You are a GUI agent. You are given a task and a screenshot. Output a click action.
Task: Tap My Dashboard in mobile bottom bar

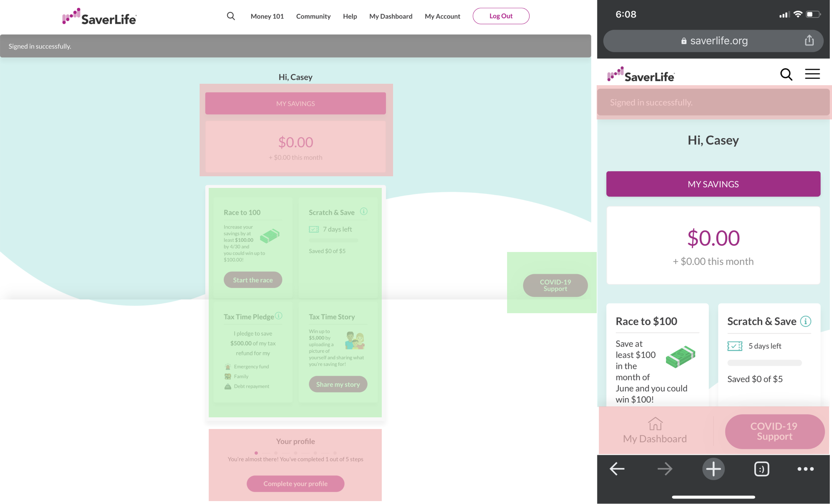[x=655, y=431]
